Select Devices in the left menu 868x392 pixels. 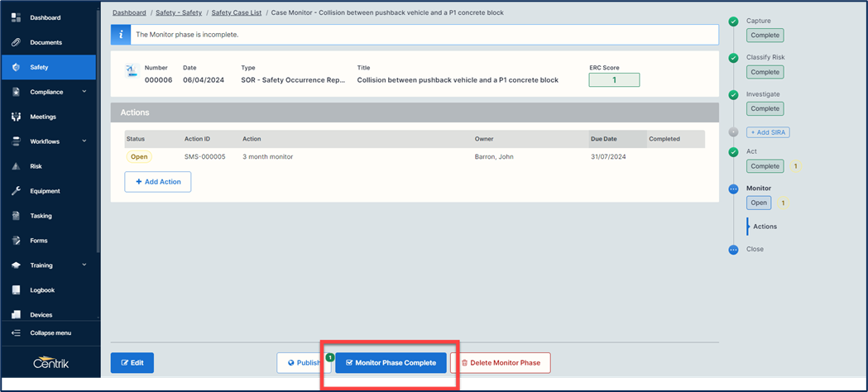41,315
